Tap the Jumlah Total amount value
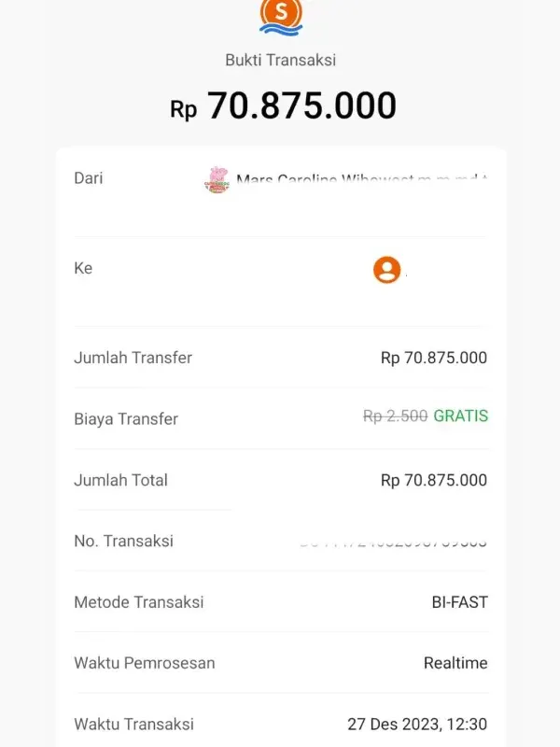The height and width of the screenshot is (747, 560). 434,480
